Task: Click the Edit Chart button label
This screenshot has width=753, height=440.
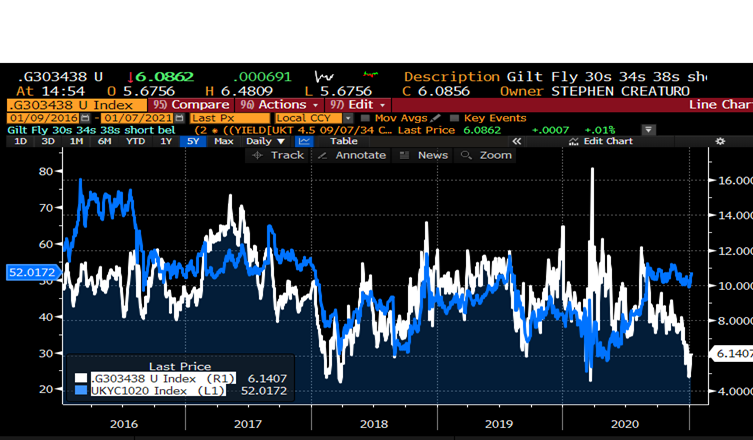Action: tap(608, 141)
